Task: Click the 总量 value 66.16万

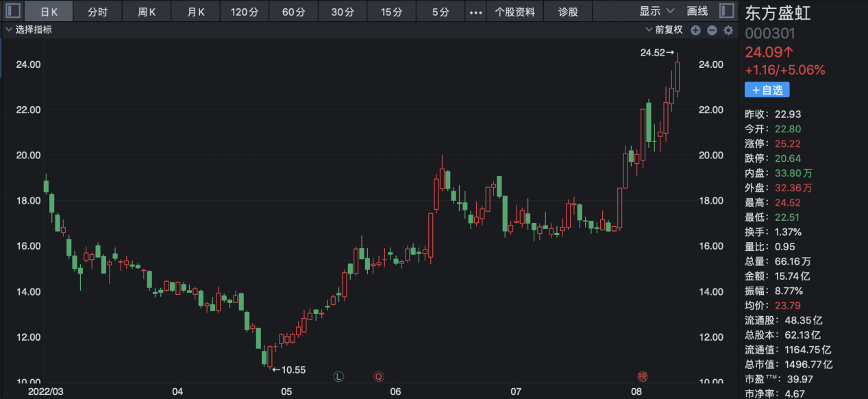Action: point(793,261)
